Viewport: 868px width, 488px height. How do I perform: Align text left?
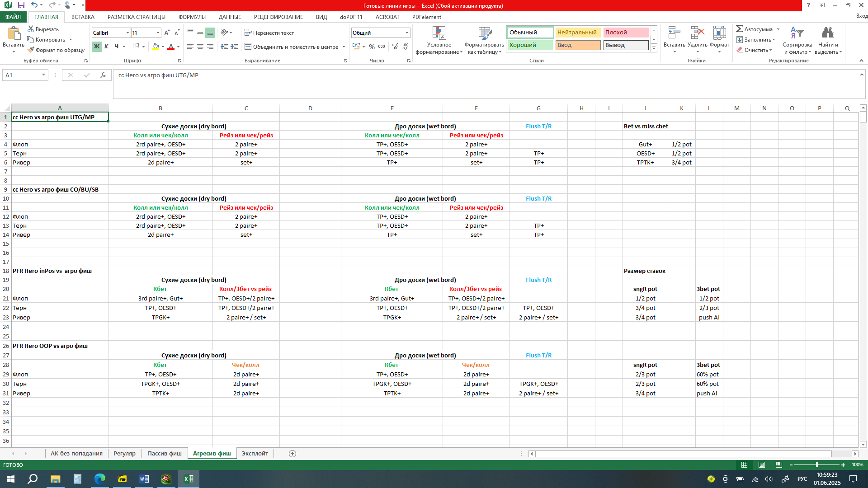pyautogui.click(x=190, y=47)
